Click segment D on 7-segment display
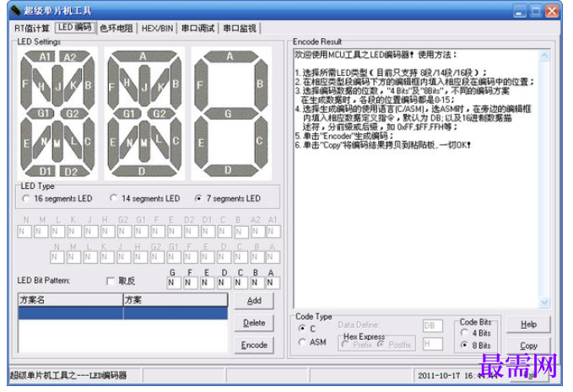The image size is (573, 392). point(230,170)
